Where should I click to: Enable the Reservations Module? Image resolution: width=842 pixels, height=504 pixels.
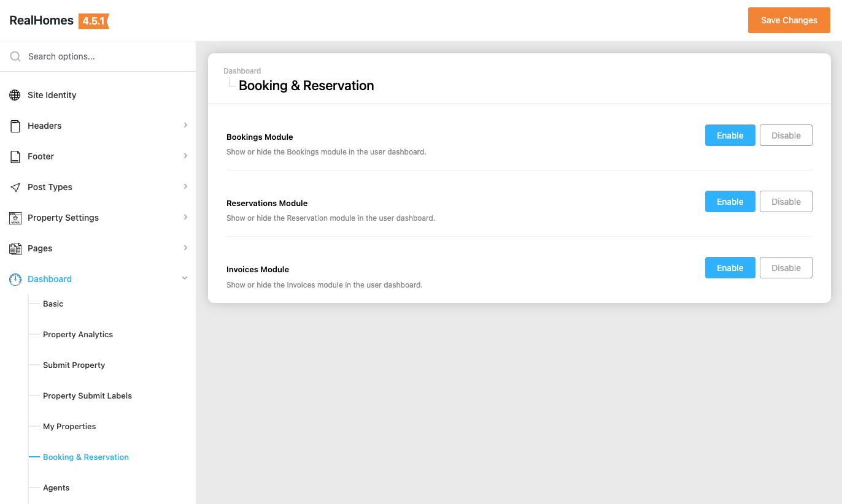[x=730, y=202]
